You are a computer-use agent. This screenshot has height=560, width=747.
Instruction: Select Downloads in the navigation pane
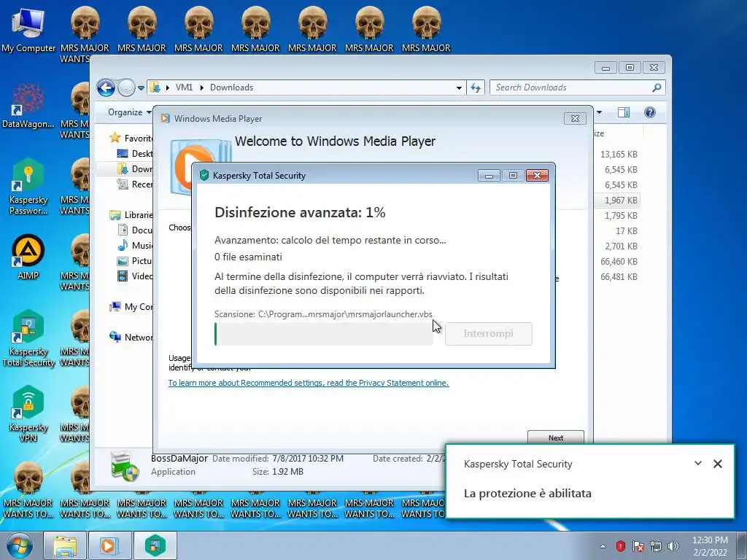pos(135,169)
